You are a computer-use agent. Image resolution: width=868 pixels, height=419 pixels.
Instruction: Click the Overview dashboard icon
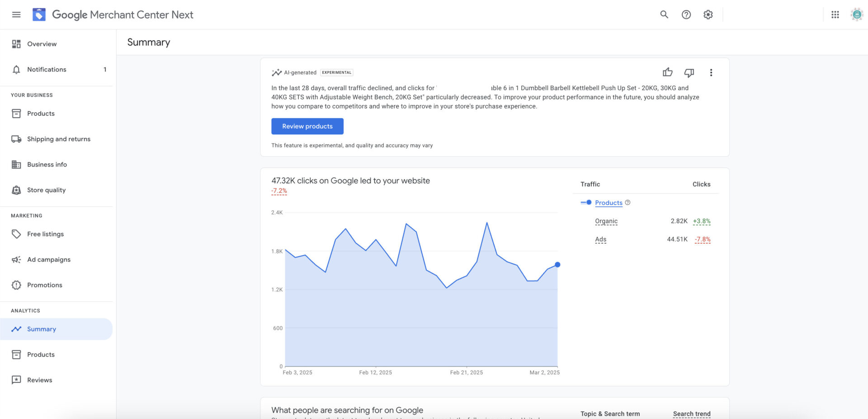click(x=16, y=44)
